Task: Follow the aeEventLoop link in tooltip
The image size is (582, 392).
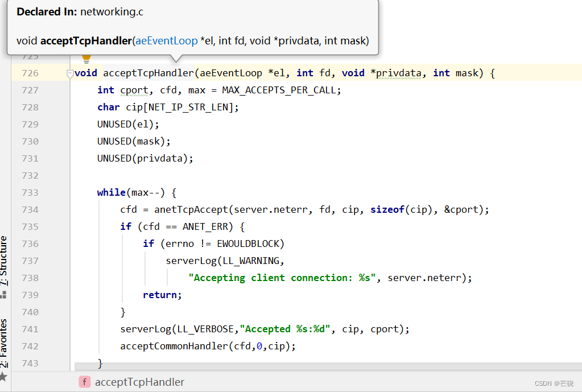Action: (x=166, y=41)
